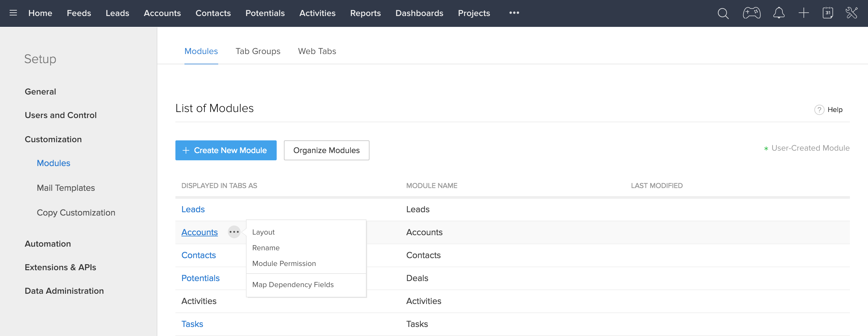Select Rename from the context menu
This screenshot has width=868, height=336.
(x=266, y=248)
